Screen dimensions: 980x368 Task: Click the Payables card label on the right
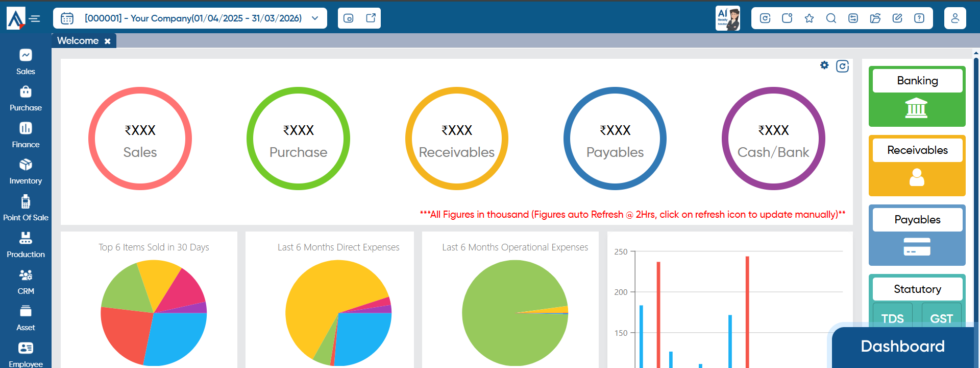[917, 220]
